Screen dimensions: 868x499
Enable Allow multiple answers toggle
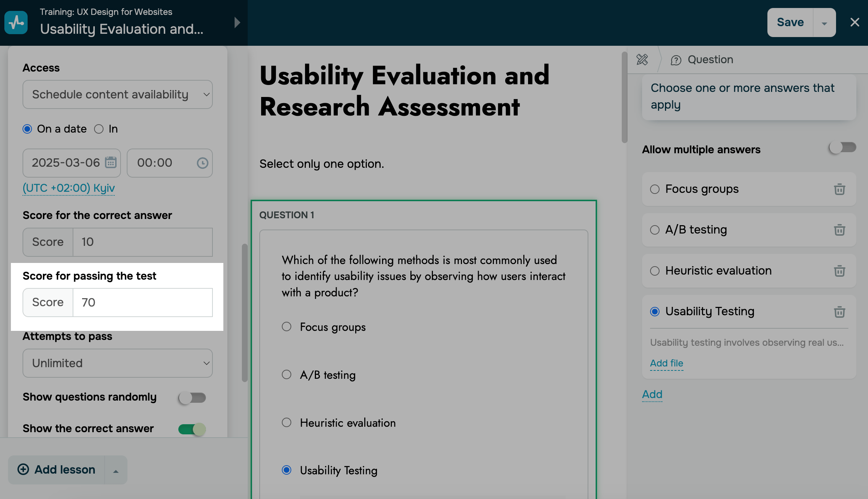coord(842,148)
